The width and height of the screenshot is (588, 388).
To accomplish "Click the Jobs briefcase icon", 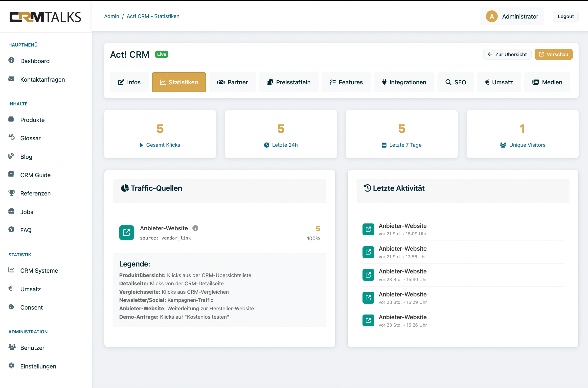I will click(11, 211).
